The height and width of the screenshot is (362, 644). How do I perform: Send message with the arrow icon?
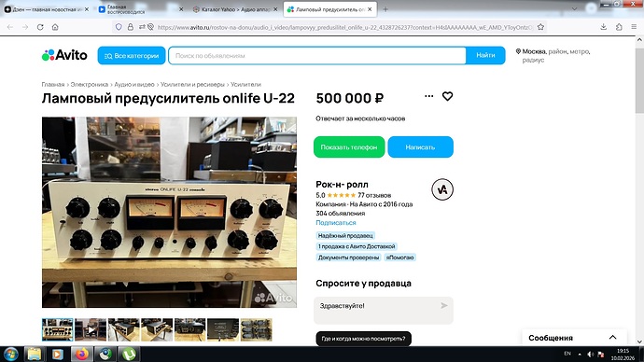pos(444,305)
